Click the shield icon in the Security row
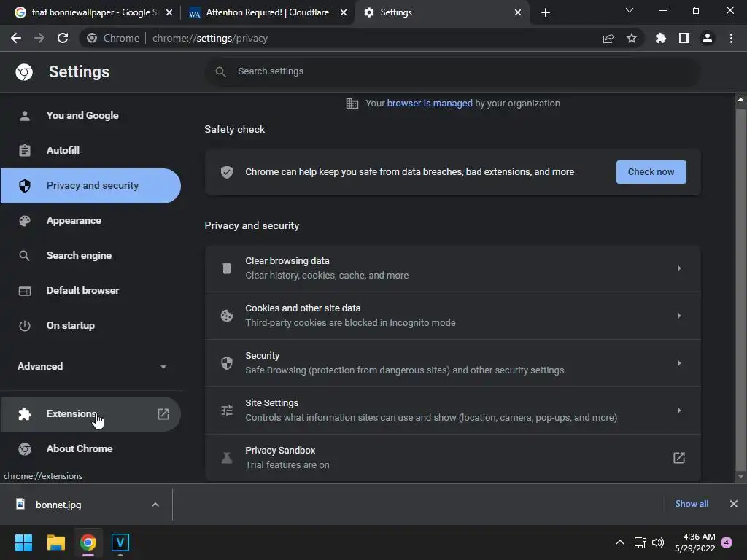 [x=227, y=363]
